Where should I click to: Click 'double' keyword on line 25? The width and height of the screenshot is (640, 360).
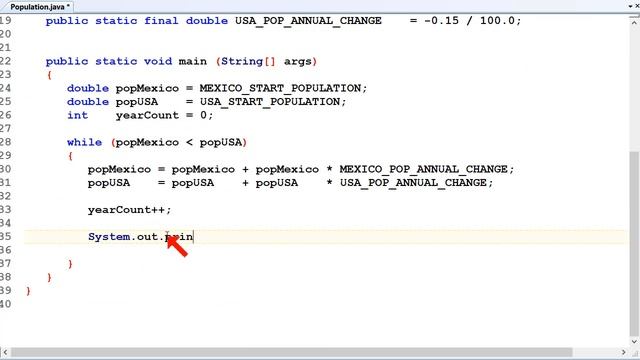(88, 102)
